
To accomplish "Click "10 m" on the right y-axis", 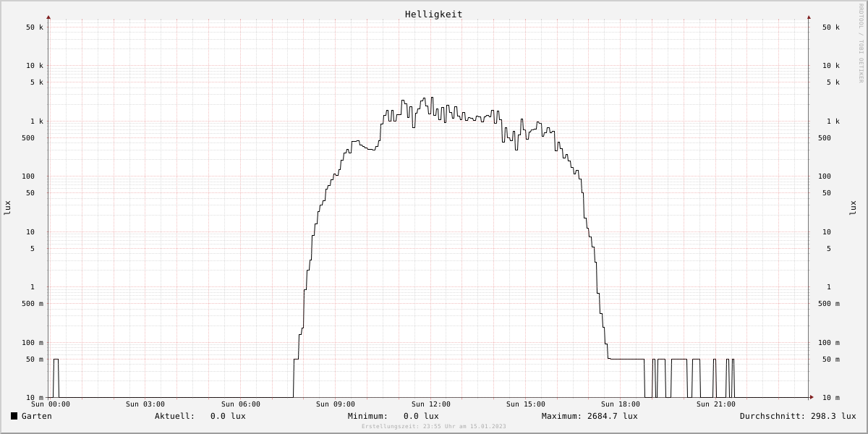I will pyautogui.click(x=831, y=398).
